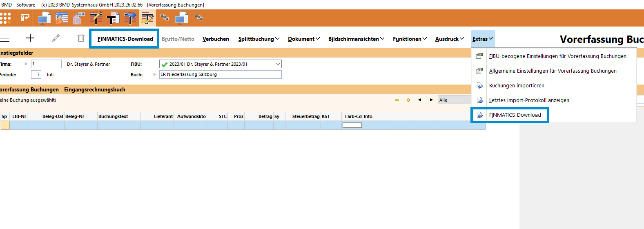Click the Dr. Steyrer & Partner company name text
Image resolution: width=644 pixels, height=229 pixels.
click(x=88, y=64)
